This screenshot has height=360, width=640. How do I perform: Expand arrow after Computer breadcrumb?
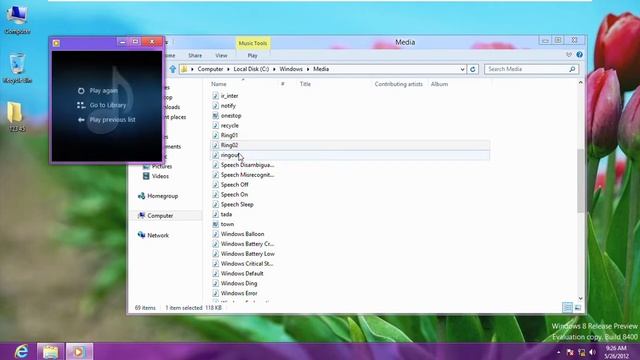(x=228, y=69)
